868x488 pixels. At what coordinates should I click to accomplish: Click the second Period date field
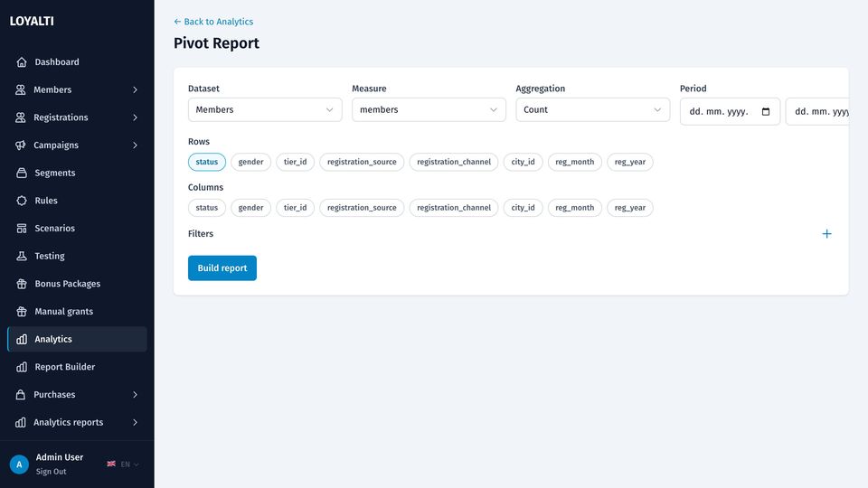(x=817, y=112)
